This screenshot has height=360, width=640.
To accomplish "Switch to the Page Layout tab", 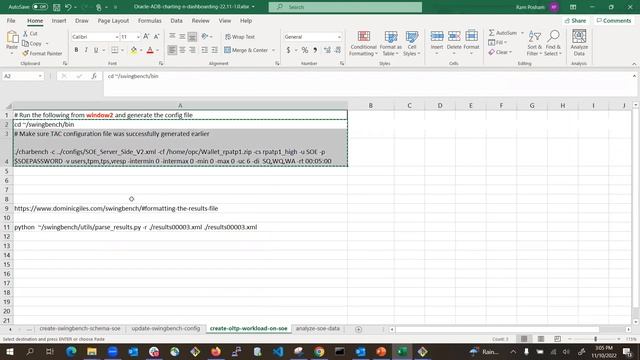I will (x=113, y=20).
